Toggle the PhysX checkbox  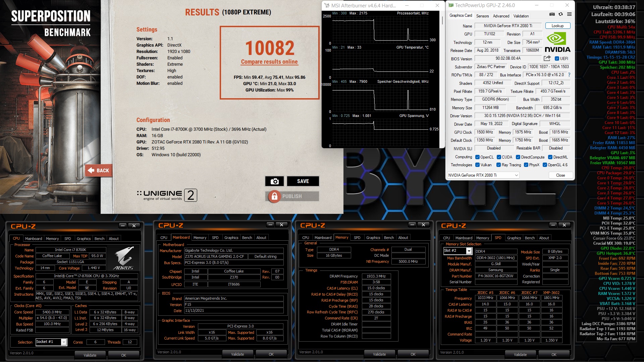click(526, 165)
